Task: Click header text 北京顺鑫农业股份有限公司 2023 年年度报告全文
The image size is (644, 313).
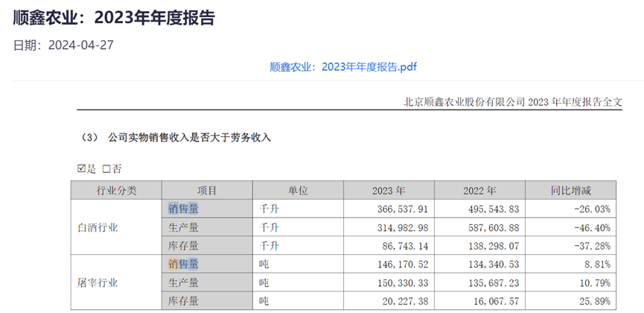Action: 513,101
